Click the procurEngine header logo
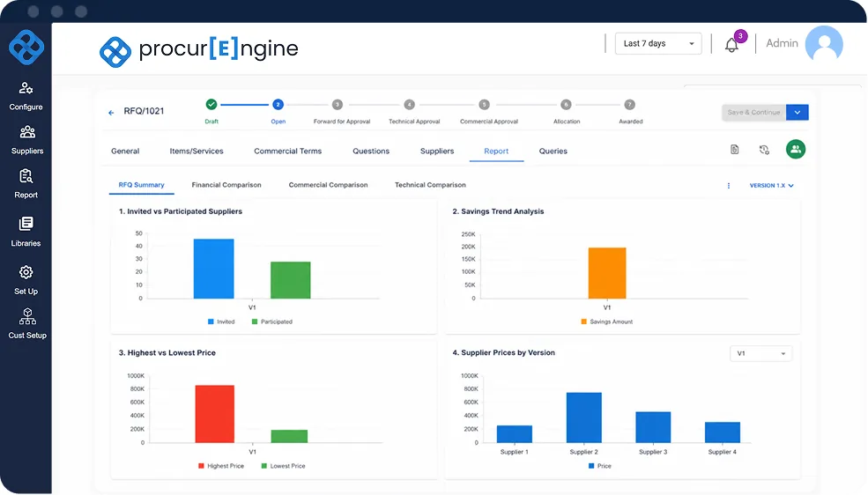The width and height of the screenshot is (868, 495). (x=199, y=50)
